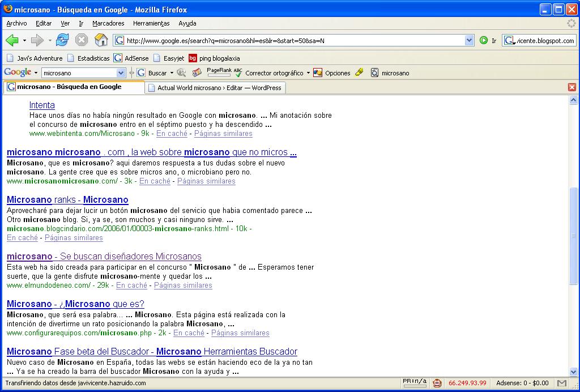Run the Corrector ortográfico spell check

click(x=269, y=73)
